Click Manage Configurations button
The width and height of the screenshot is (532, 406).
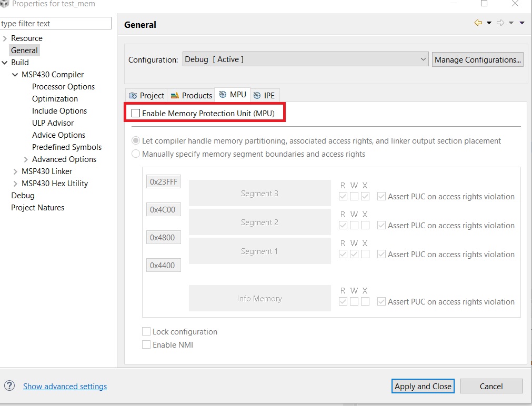pyautogui.click(x=478, y=59)
